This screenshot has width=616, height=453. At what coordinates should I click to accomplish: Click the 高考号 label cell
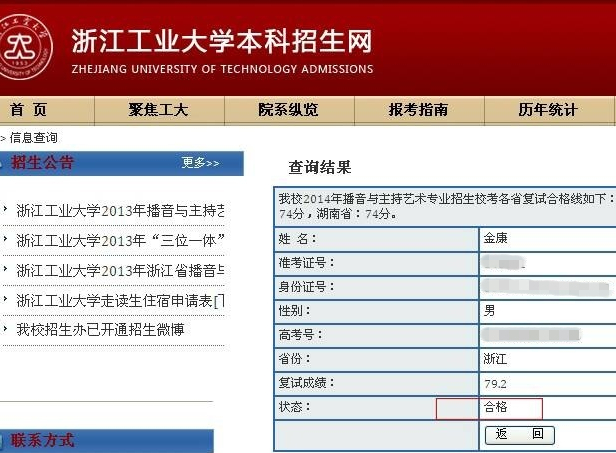coord(376,335)
